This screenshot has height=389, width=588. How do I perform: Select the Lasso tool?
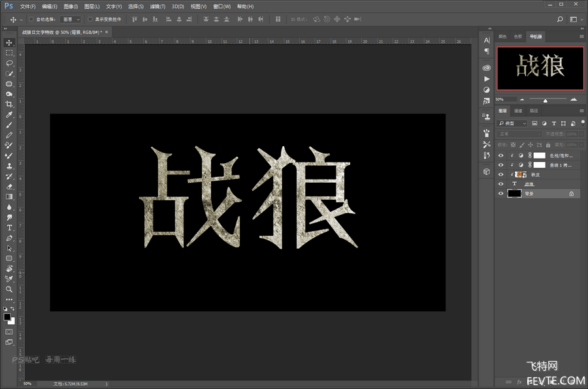(x=9, y=63)
